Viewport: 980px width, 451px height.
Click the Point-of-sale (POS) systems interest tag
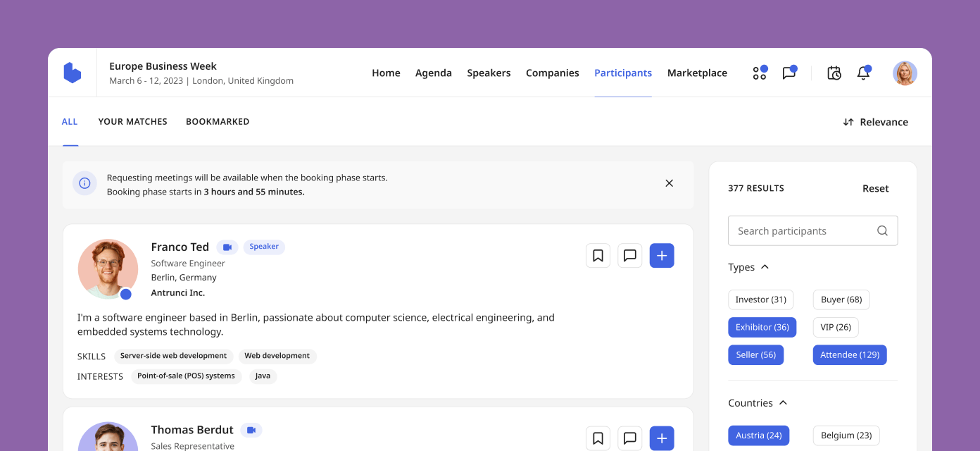pos(186,376)
